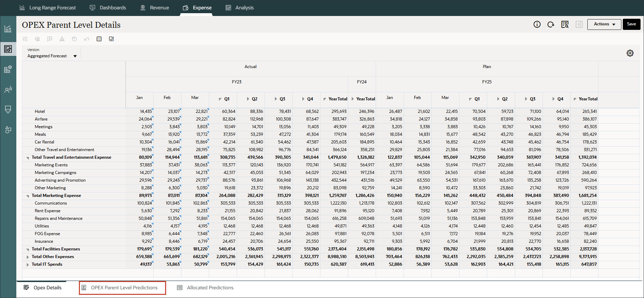Open the grid with cube sidebar icon

8,69
